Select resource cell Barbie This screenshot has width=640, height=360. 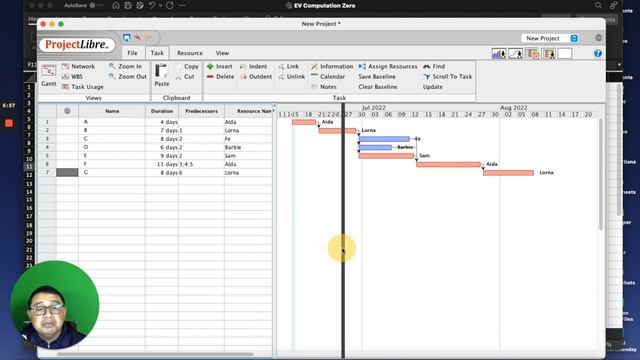(x=248, y=147)
